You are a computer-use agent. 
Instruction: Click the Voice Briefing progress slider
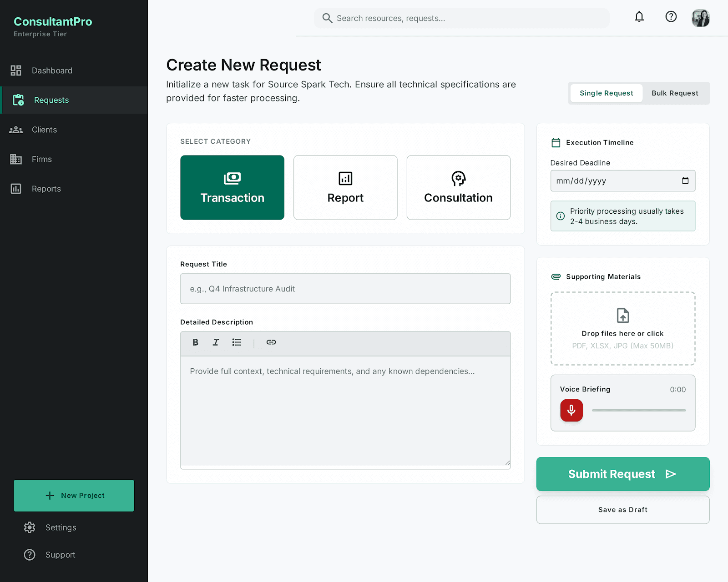639,411
